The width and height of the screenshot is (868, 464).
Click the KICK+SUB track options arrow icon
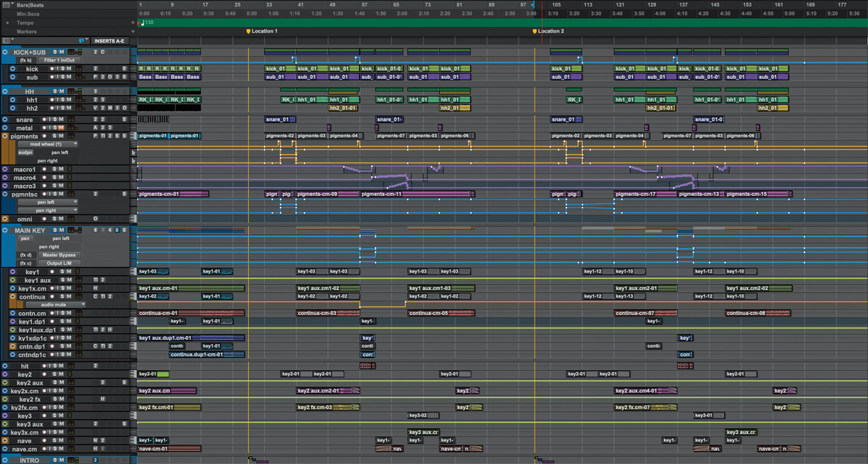pos(5,52)
